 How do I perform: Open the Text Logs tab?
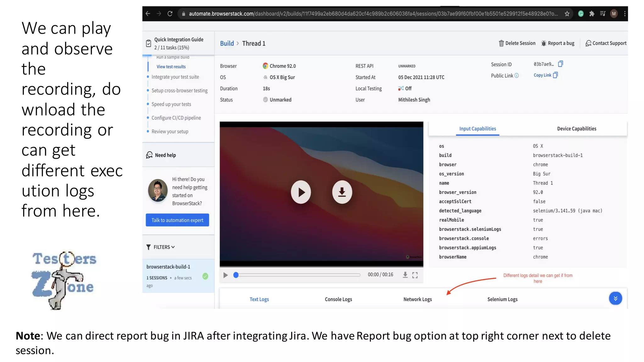(x=259, y=299)
